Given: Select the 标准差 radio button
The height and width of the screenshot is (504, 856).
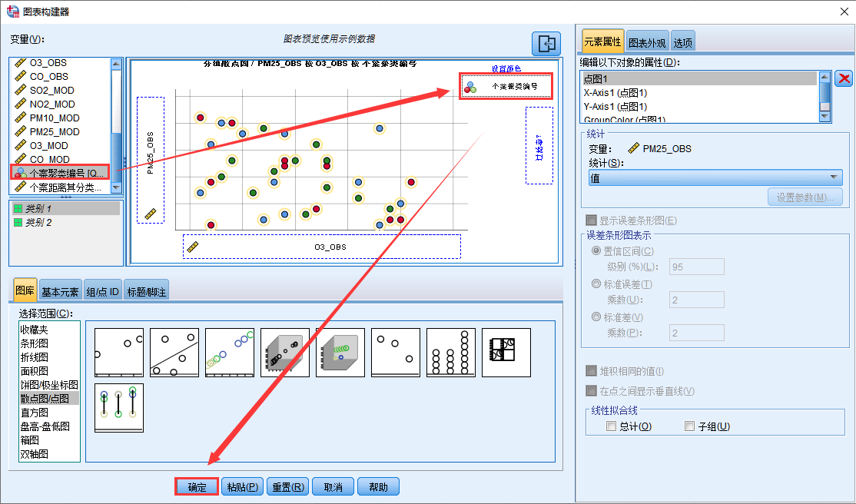Looking at the screenshot, I should click(596, 317).
